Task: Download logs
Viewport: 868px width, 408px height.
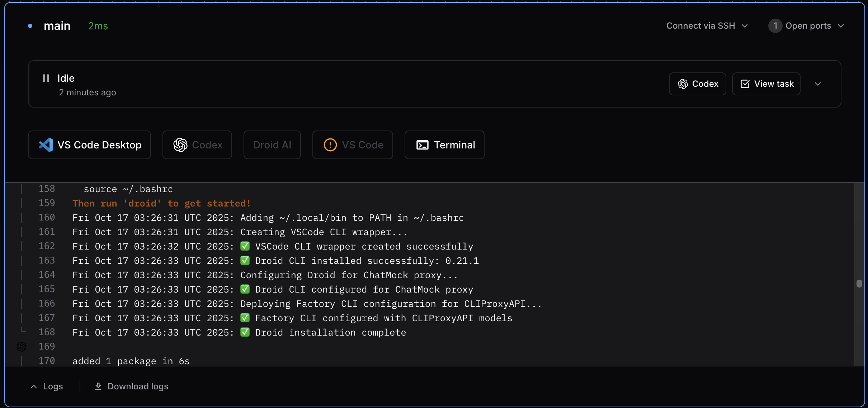Action: click(x=131, y=386)
